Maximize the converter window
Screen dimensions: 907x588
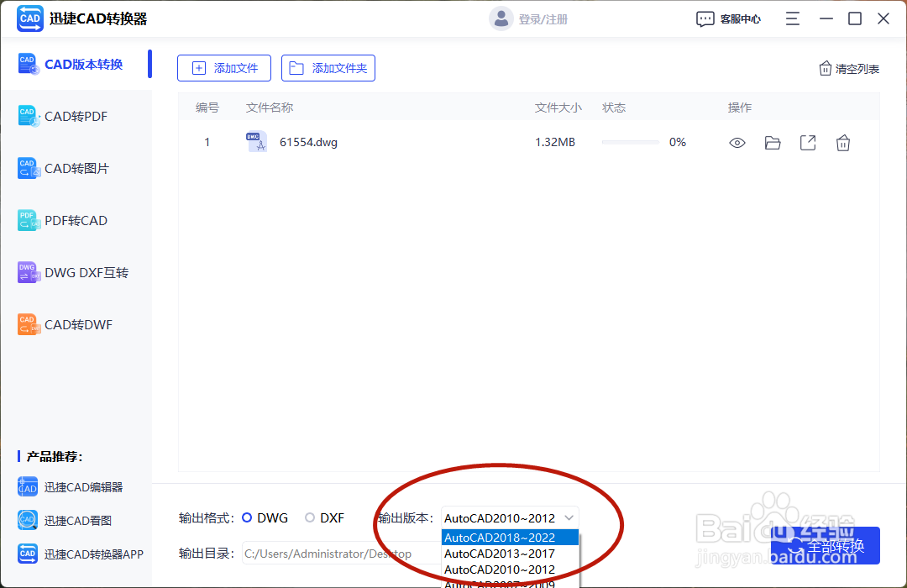854,19
